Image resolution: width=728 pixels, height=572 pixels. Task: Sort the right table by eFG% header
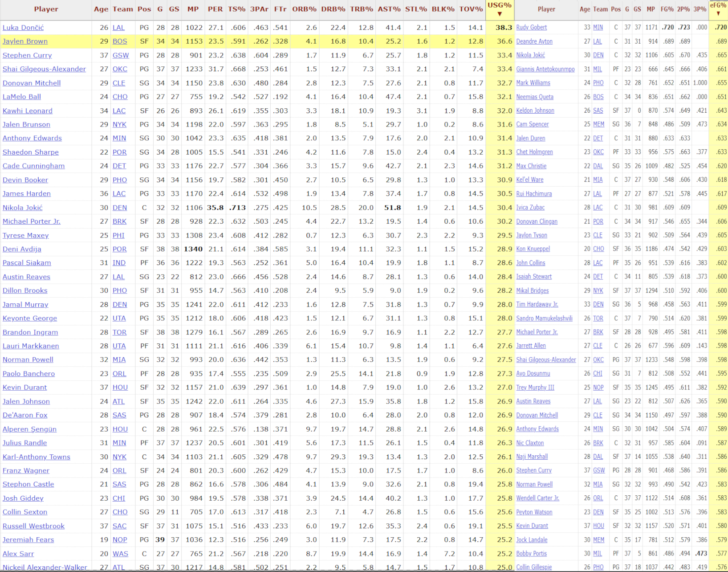pyautogui.click(x=718, y=9)
